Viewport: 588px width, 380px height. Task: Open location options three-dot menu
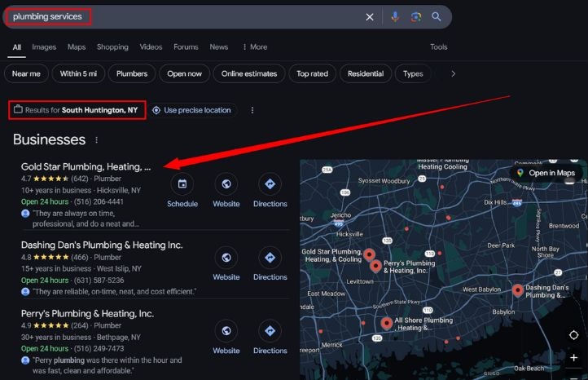(252, 110)
